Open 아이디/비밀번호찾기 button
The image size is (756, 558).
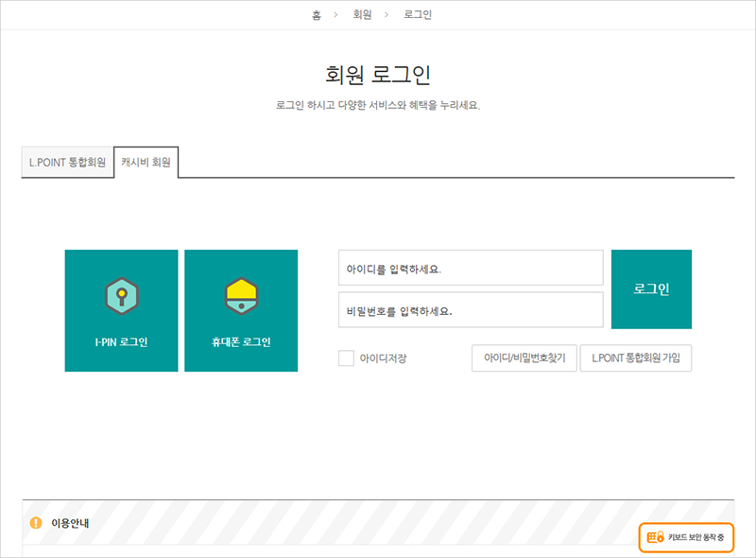[x=524, y=358]
